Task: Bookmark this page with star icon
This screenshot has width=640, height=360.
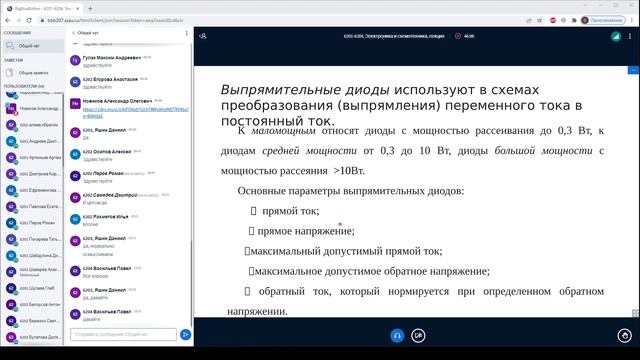Action: 540,20
